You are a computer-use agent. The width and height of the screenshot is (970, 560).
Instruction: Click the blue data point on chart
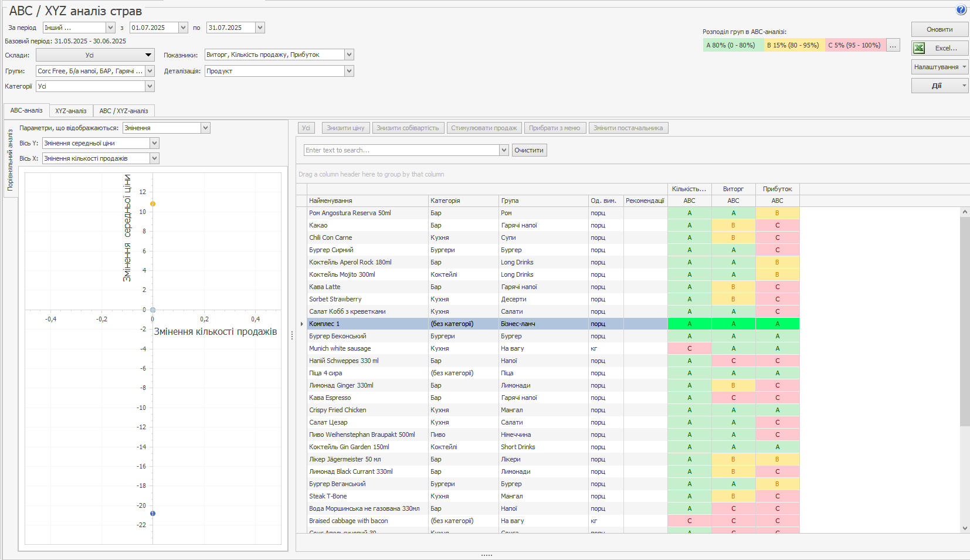153,514
